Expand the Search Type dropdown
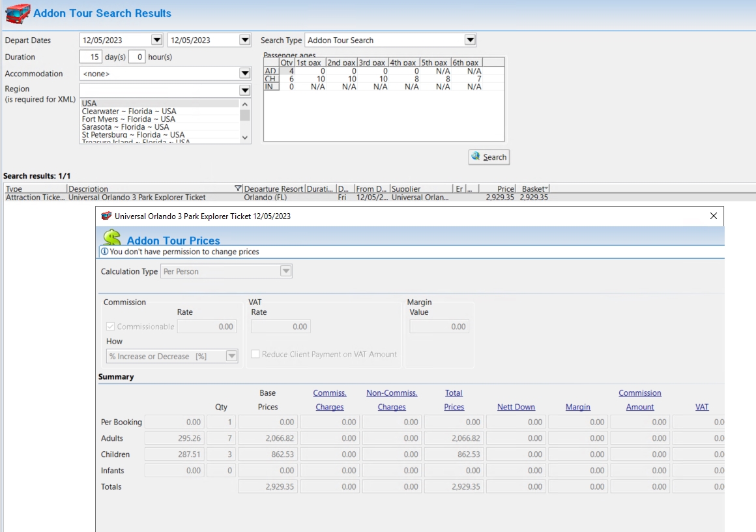The width and height of the screenshot is (756, 532). pos(470,40)
